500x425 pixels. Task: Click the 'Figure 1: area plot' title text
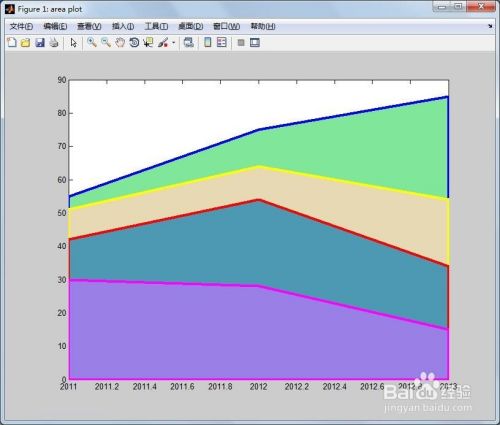tap(50, 9)
